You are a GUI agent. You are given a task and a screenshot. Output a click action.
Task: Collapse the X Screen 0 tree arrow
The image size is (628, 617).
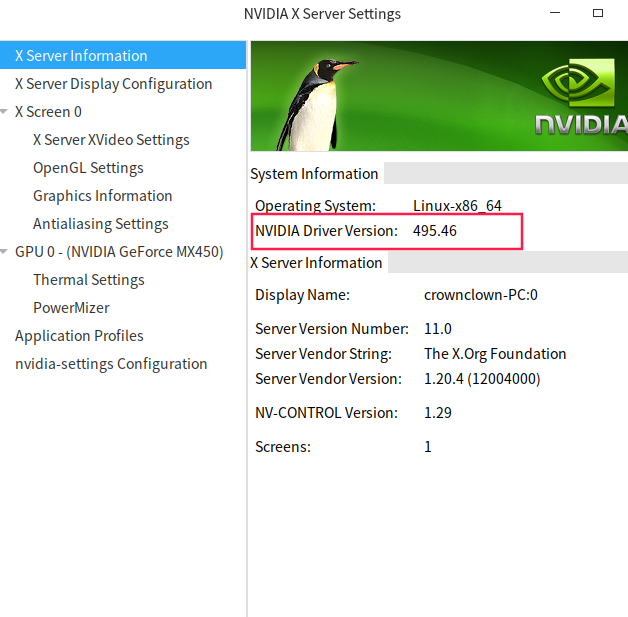click(x=4, y=112)
